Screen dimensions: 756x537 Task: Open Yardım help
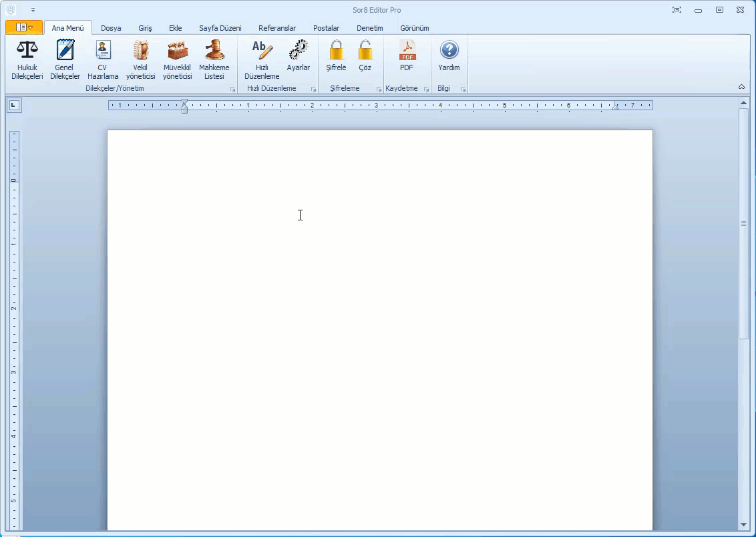pyautogui.click(x=449, y=57)
